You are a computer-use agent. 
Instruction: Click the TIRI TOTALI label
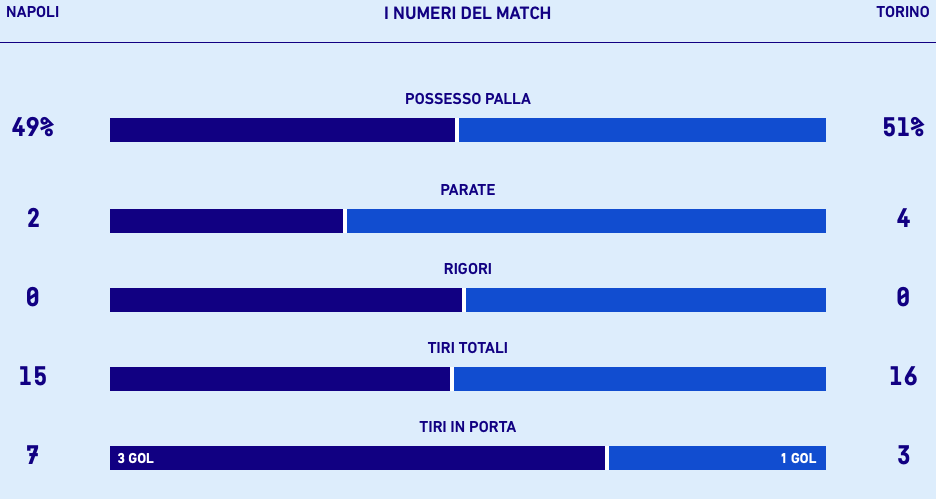[467, 348]
